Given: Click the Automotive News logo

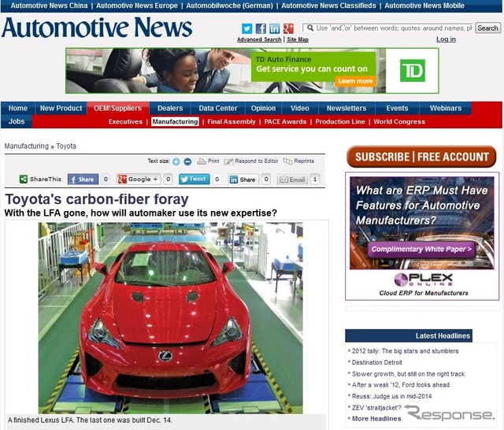Looking at the screenshot, I should tap(97, 28).
